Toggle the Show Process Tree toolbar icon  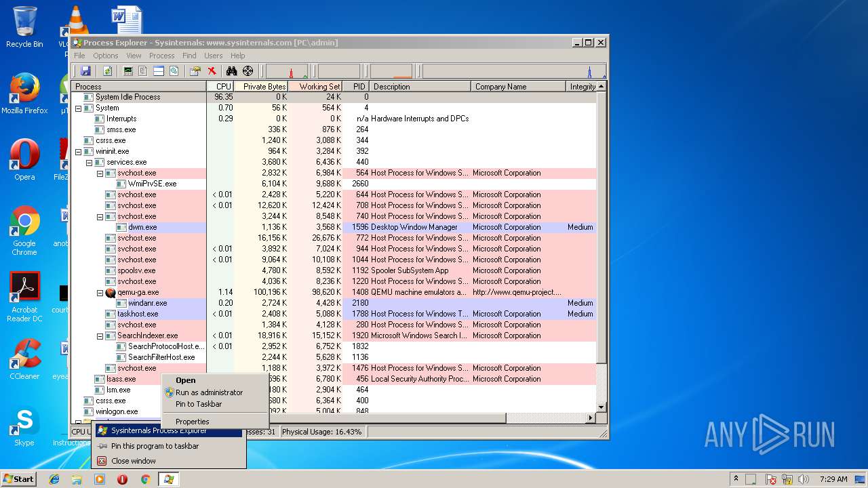[143, 71]
